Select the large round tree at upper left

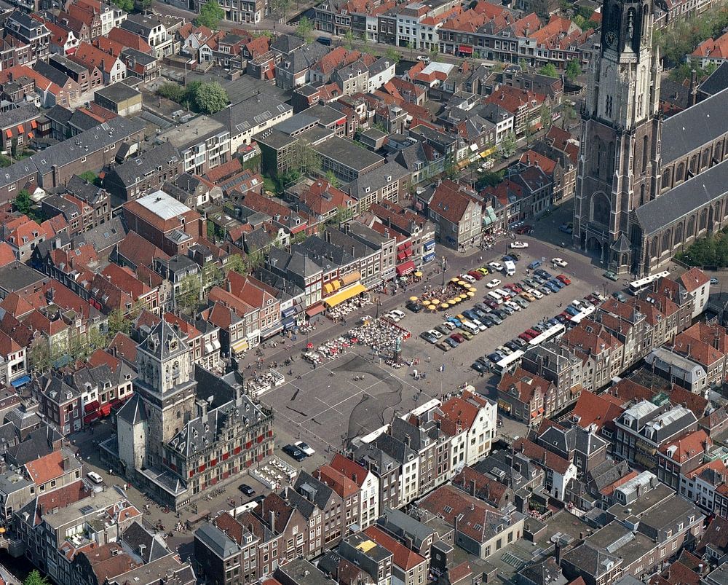(x=210, y=97)
